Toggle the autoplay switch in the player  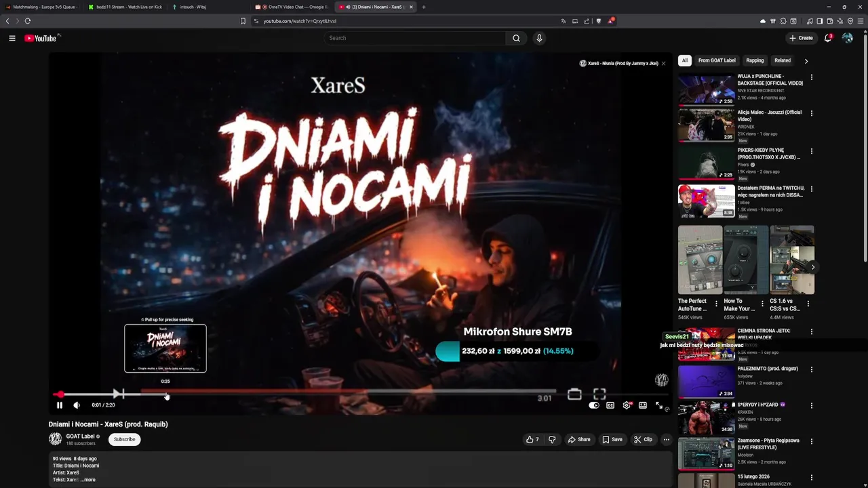pos(594,405)
